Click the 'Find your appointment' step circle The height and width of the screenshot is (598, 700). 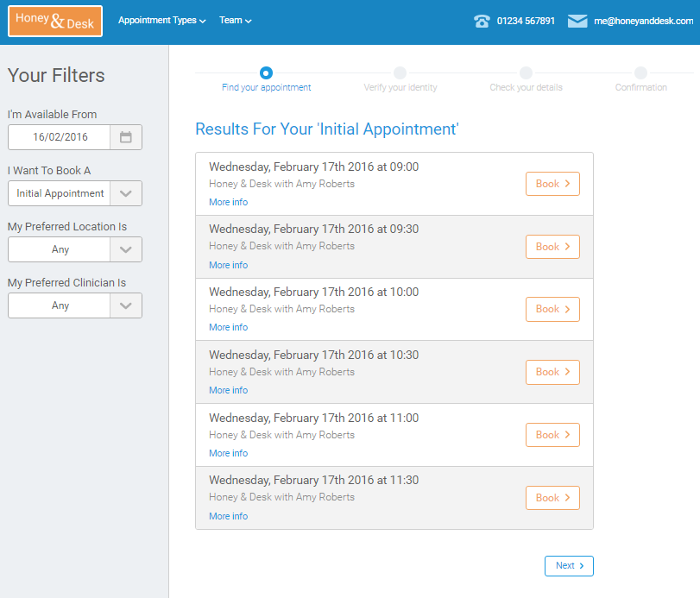click(x=266, y=73)
